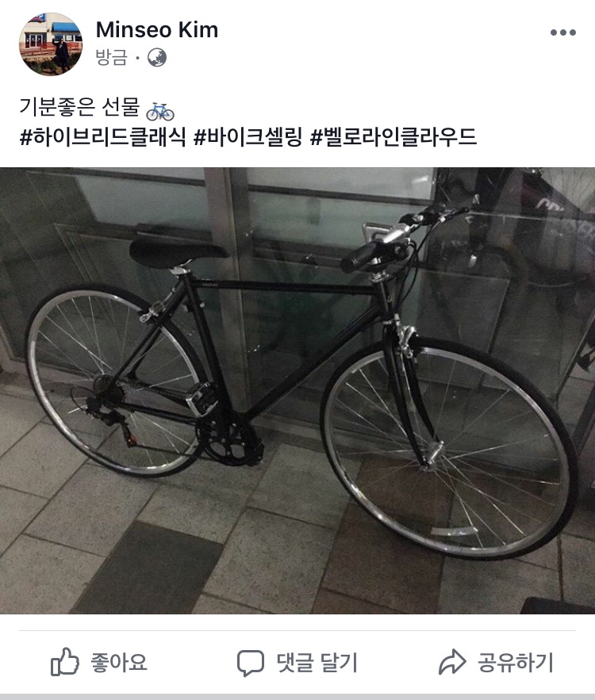The width and height of the screenshot is (595, 700).
Task: Tap the 공유하기 share button
Action: [x=516, y=662]
